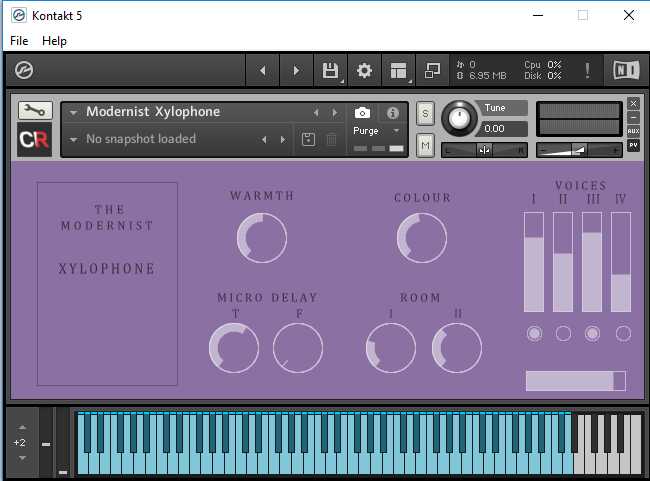Expand the No snapshot loaded dropdown
This screenshot has width=650, height=481.
73,140
